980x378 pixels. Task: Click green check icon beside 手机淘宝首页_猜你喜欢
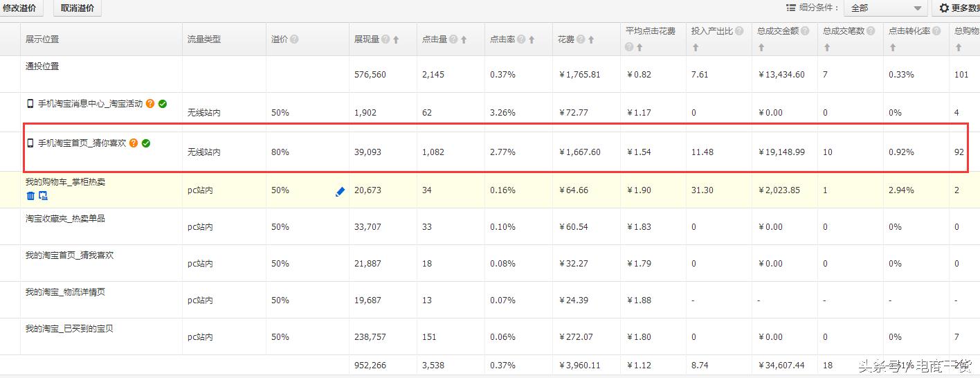point(146,143)
